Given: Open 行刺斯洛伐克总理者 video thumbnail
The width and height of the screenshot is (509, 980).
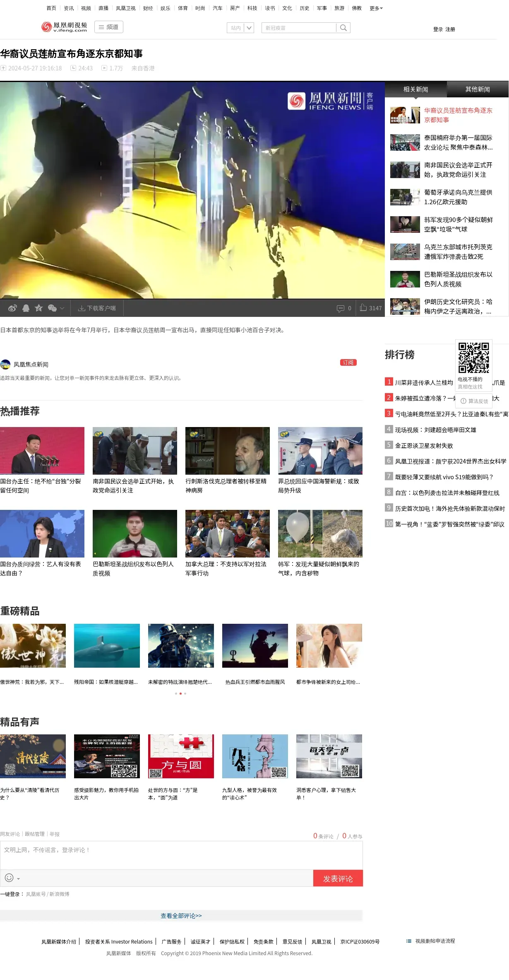Looking at the screenshot, I should point(228,451).
